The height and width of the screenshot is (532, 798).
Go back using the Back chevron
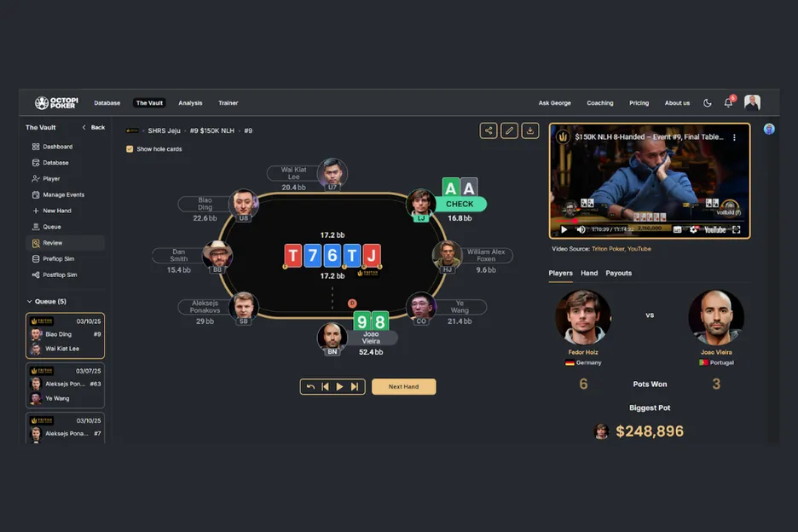(93, 127)
